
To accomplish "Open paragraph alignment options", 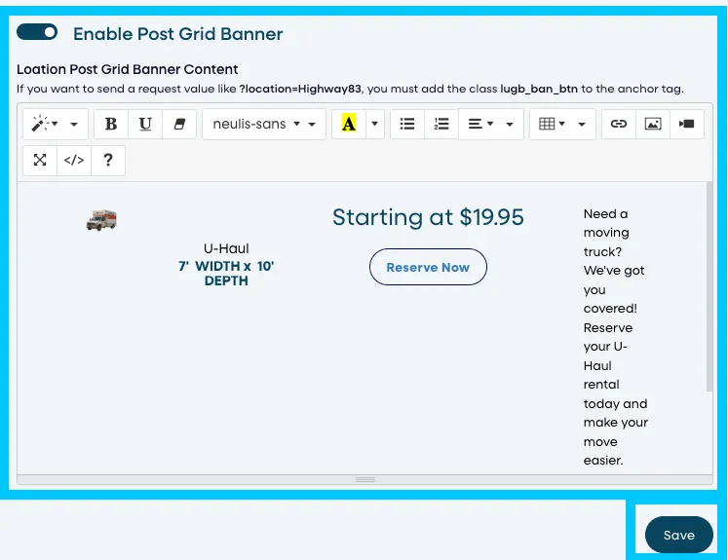I will click(479, 124).
